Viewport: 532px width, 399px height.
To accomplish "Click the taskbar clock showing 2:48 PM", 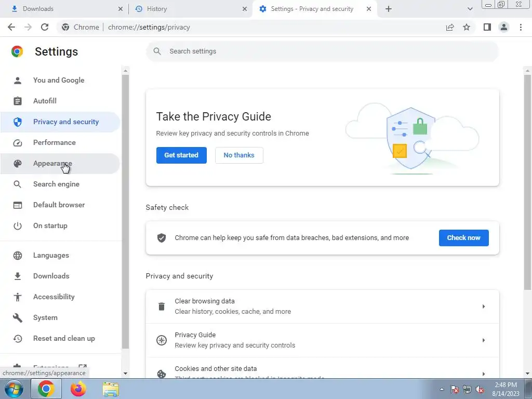I will tap(506, 389).
